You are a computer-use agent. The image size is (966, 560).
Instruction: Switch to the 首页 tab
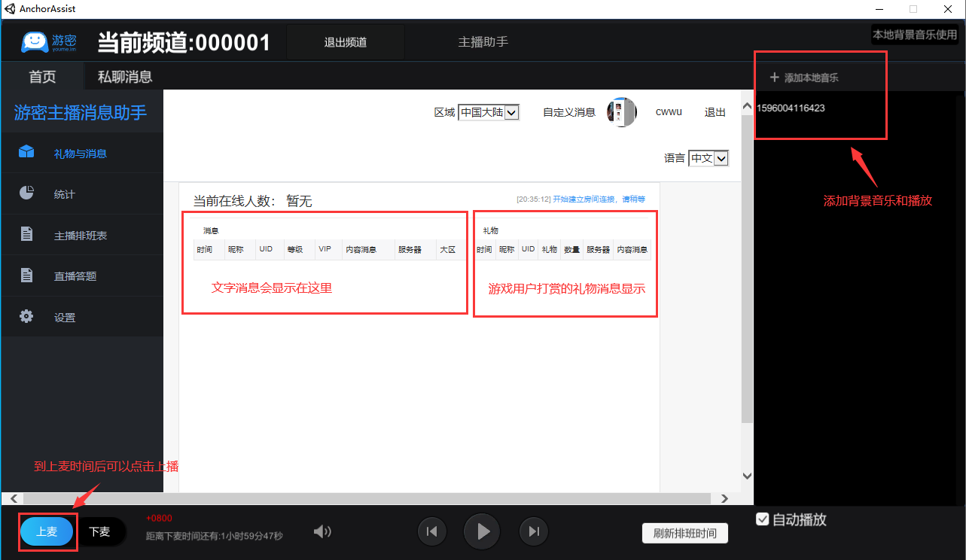pyautogui.click(x=42, y=76)
